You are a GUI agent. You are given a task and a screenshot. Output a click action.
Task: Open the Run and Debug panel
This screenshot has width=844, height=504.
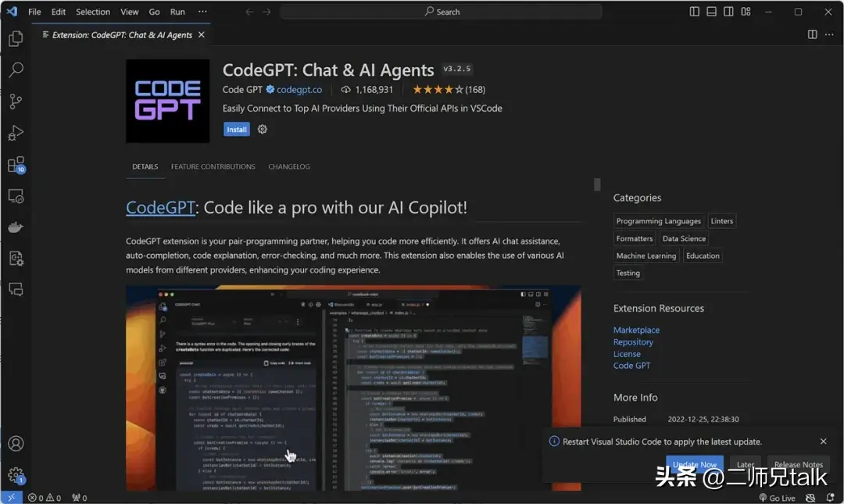pyautogui.click(x=16, y=133)
